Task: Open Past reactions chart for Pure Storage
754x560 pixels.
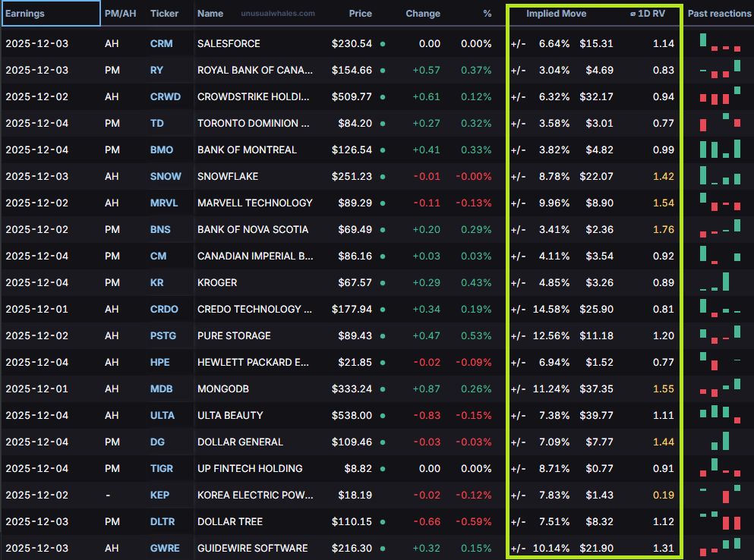Action: 719,335
